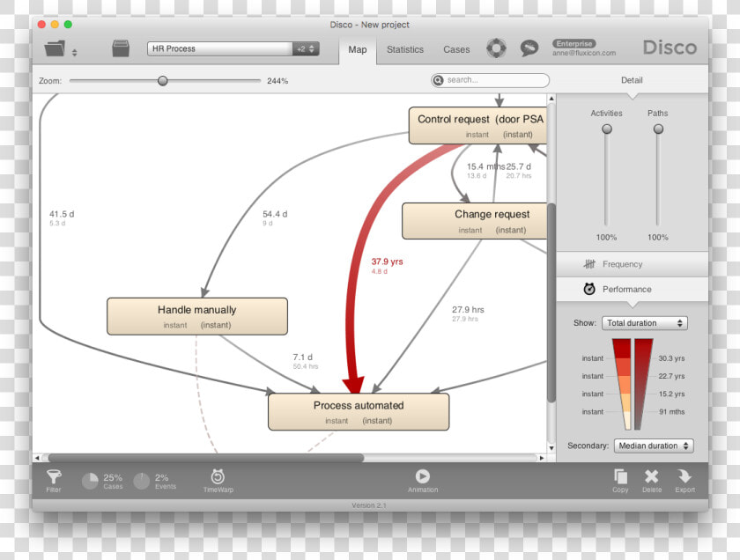Click the 37.9 yrs red path label

387,262
